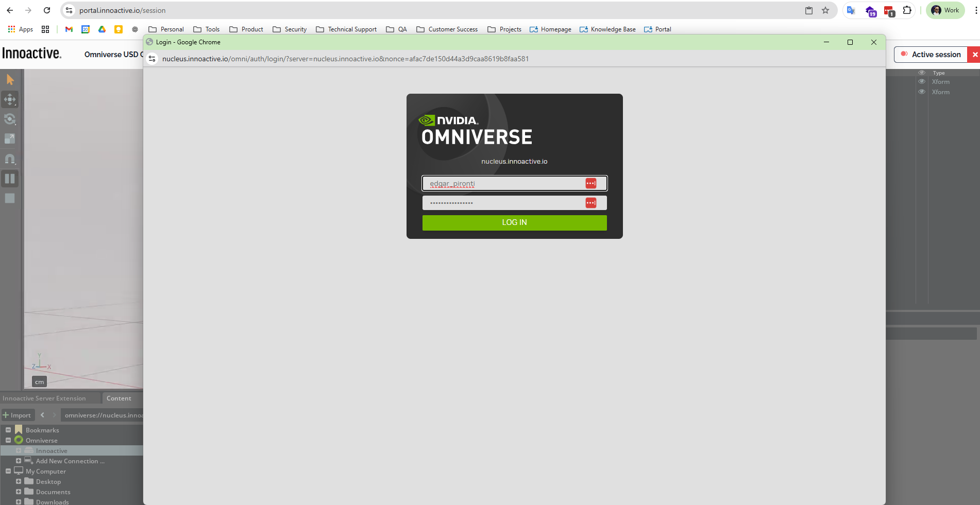Open the Innoactive Server Extension tab

[44, 398]
